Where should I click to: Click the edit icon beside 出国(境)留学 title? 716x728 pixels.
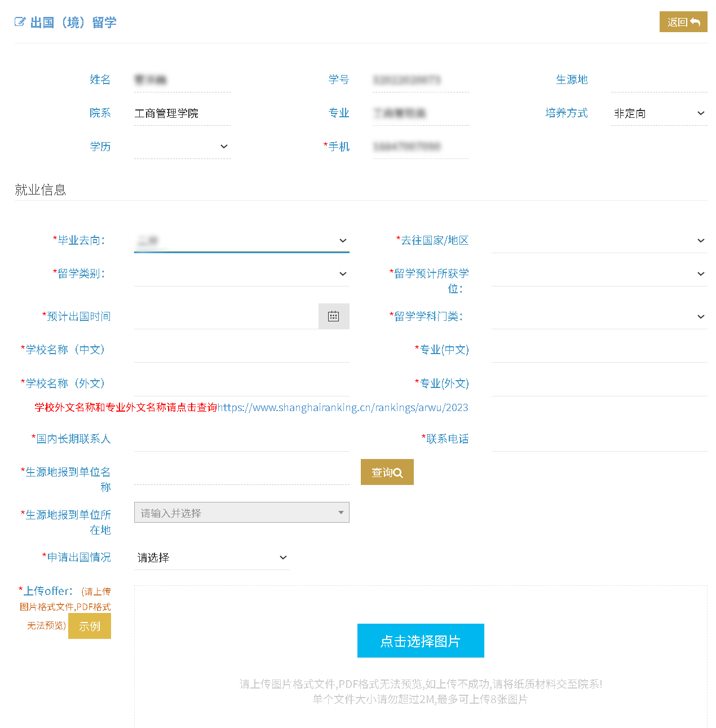click(x=20, y=22)
